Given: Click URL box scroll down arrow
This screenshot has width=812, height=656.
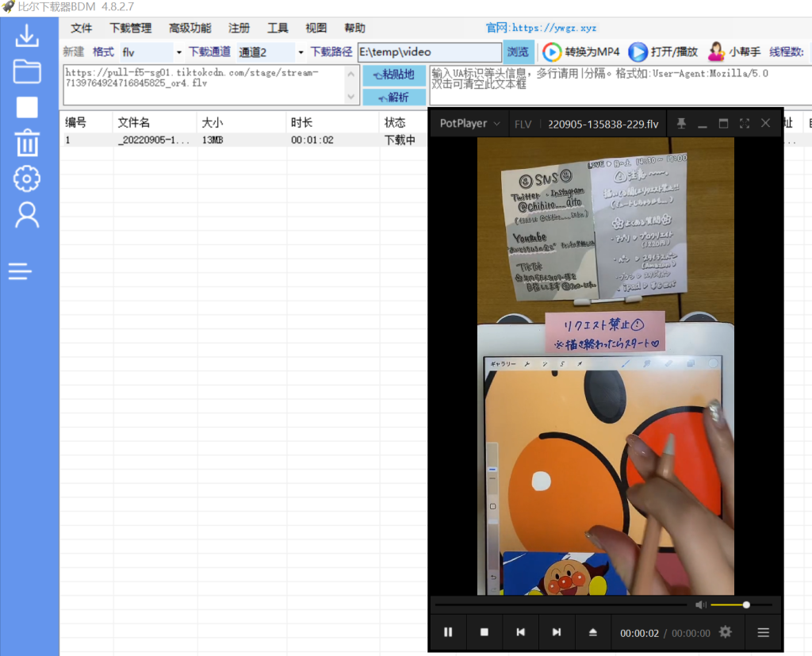Looking at the screenshot, I should click(351, 97).
